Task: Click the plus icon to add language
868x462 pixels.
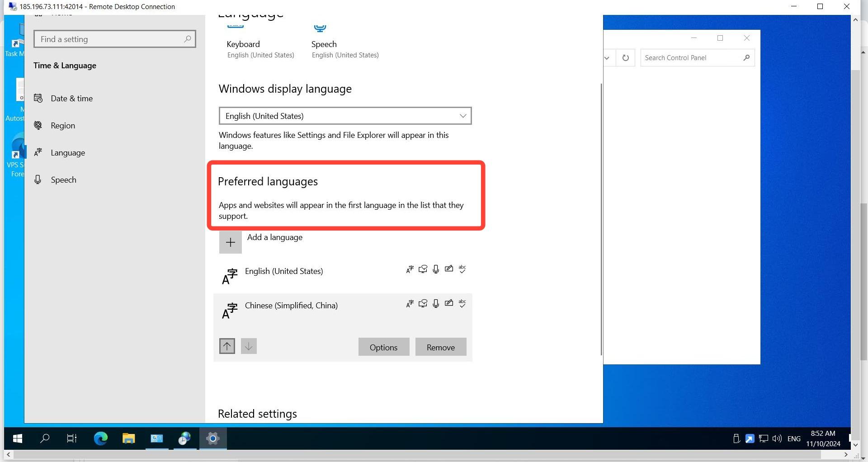Action: 231,242
